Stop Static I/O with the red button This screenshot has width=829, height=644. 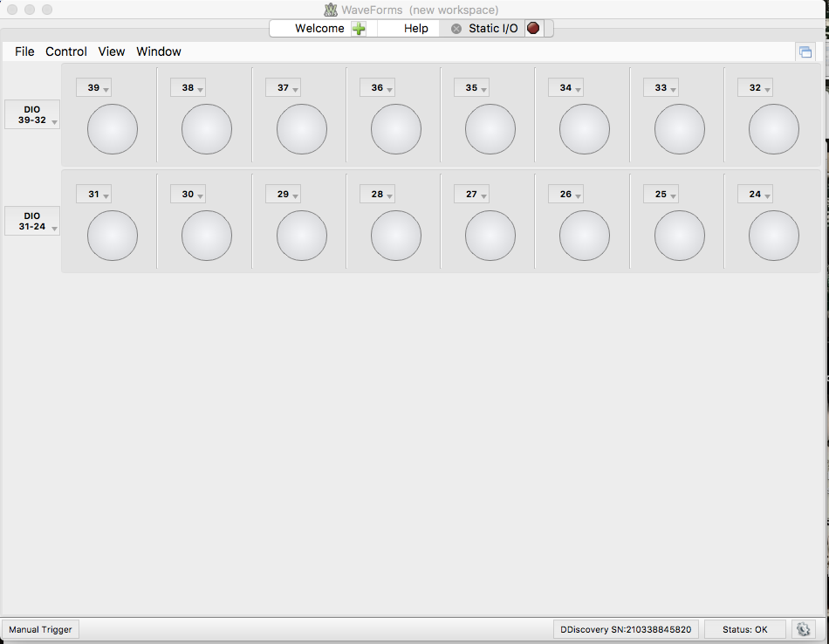click(x=533, y=28)
